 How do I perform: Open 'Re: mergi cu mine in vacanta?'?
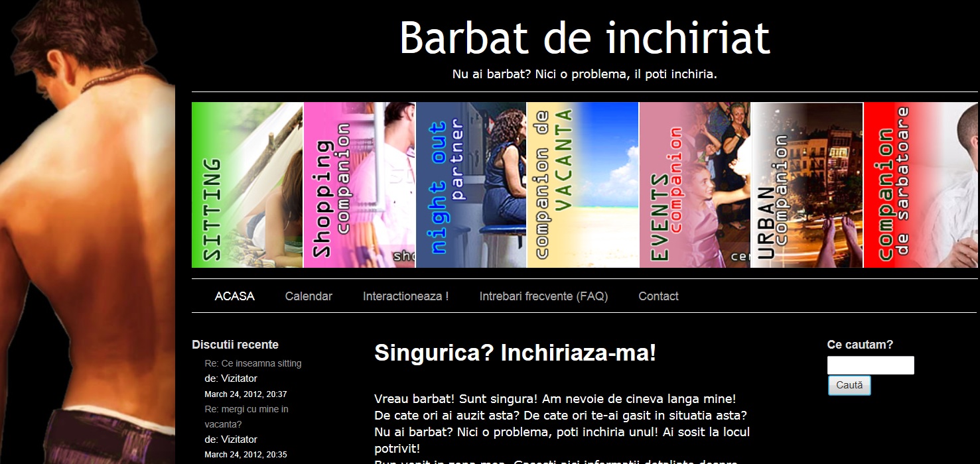[246, 416]
